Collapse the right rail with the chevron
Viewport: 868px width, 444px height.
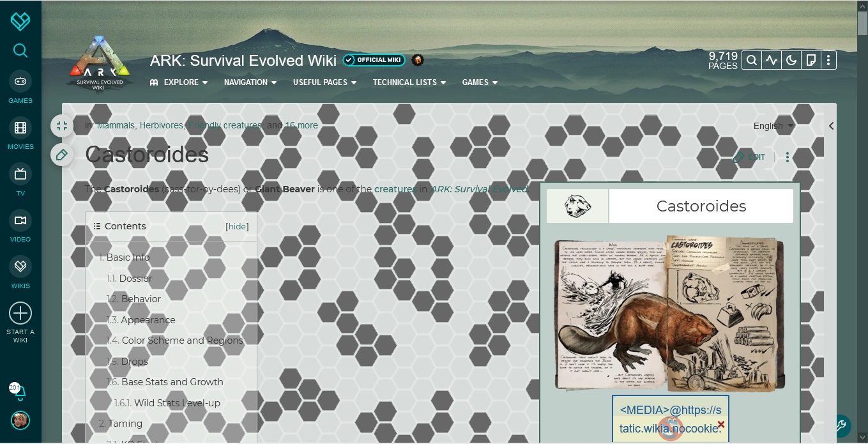(x=831, y=126)
